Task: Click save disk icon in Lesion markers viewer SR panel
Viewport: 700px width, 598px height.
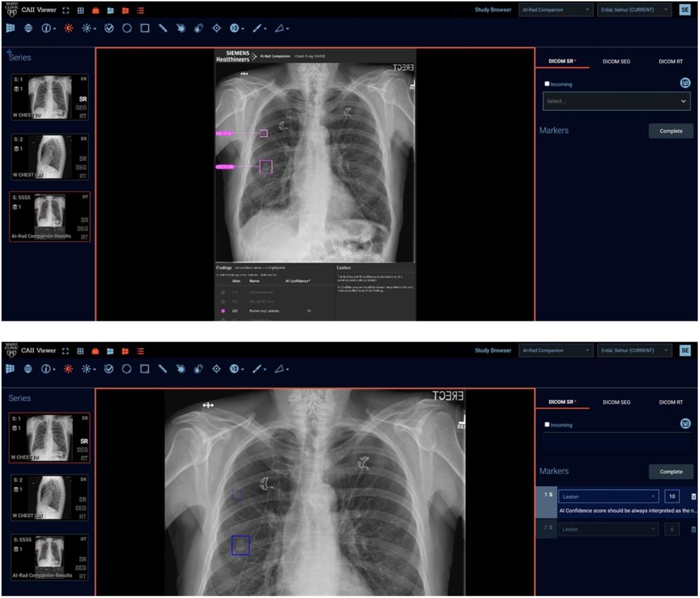Action: (685, 423)
